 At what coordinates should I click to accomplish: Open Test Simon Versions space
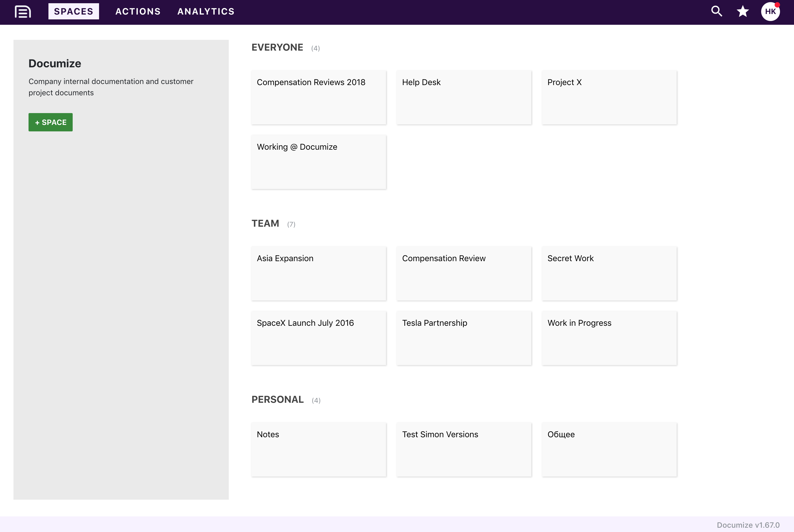click(x=464, y=450)
